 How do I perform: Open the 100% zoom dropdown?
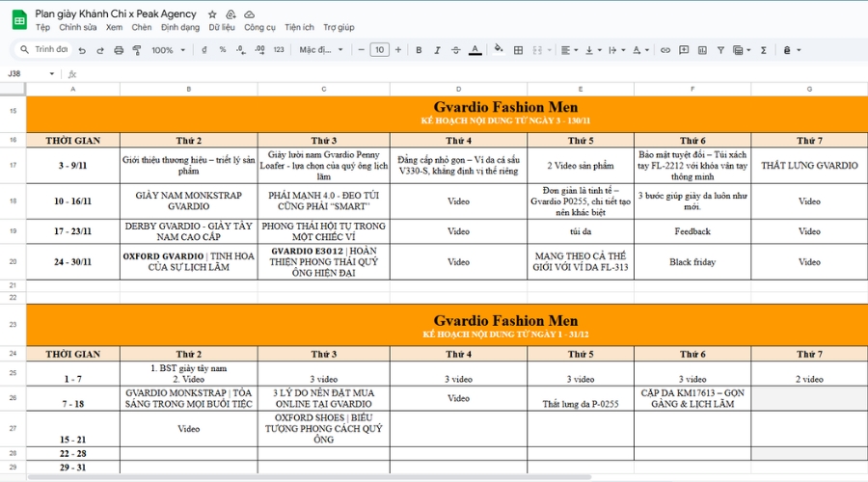(168, 50)
